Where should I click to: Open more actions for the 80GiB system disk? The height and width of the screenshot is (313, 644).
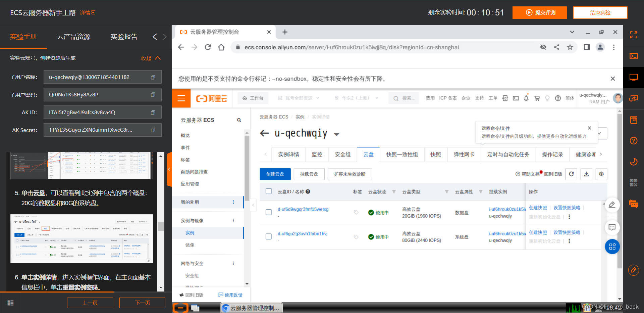coord(569,241)
